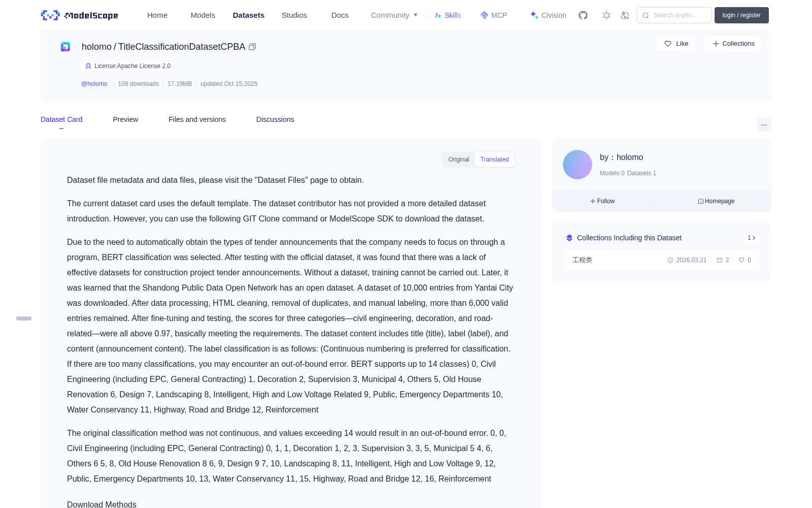Focus the Search anything input field
Image resolution: width=812 pixels, height=508 pixels.
674,15
